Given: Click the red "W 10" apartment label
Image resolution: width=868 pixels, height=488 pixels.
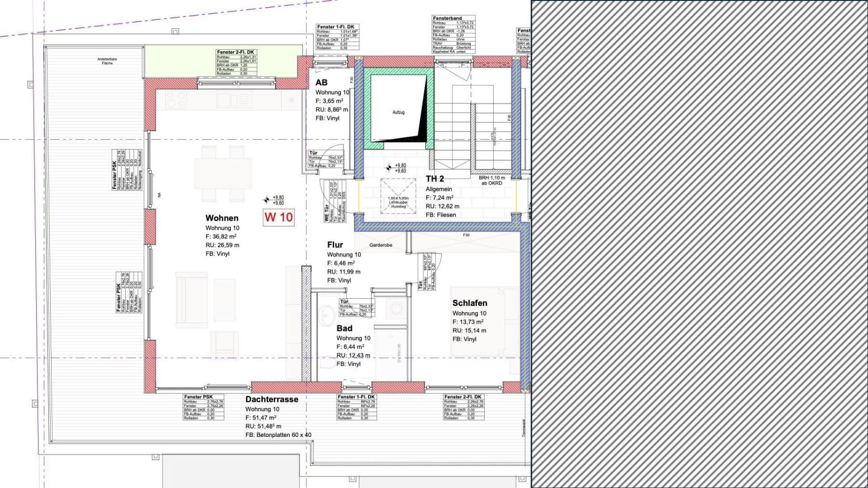Looking at the screenshot, I should [279, 217].
